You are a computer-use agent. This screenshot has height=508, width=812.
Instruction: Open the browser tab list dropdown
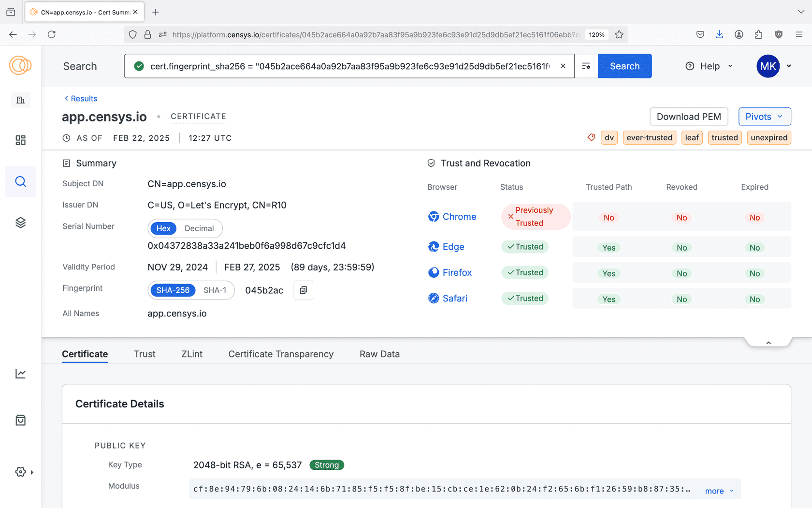801,12
